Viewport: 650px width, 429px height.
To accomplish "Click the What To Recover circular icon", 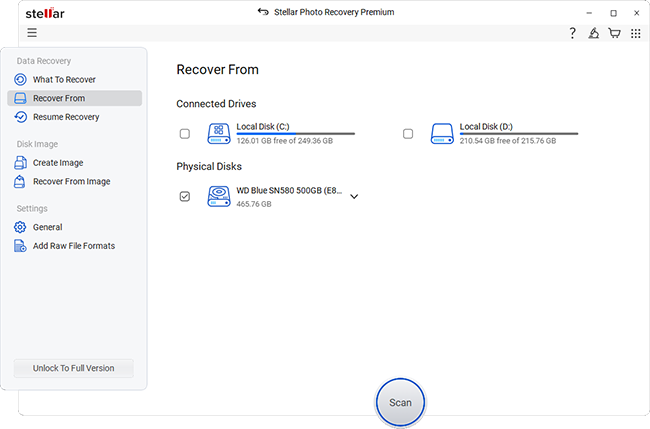I will coord(20,79).
